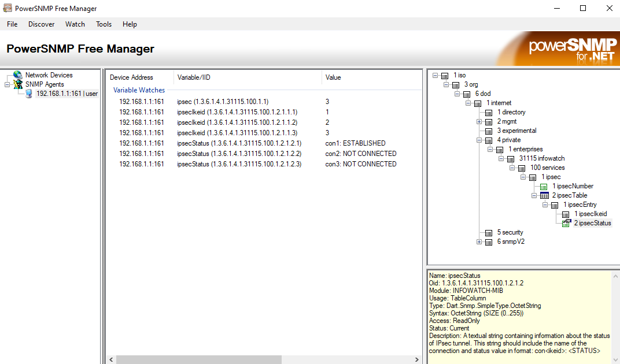Click the private node icon

[x=489, y=140]
